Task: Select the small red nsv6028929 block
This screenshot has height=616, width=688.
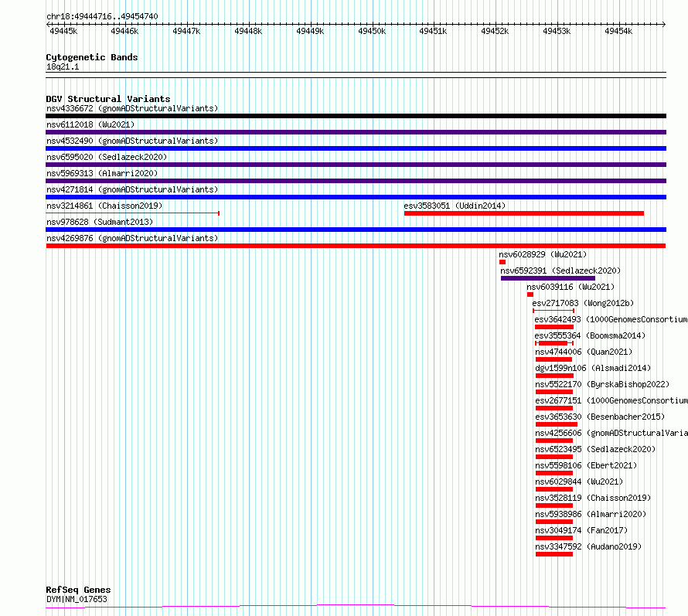Action: (502, 262)
